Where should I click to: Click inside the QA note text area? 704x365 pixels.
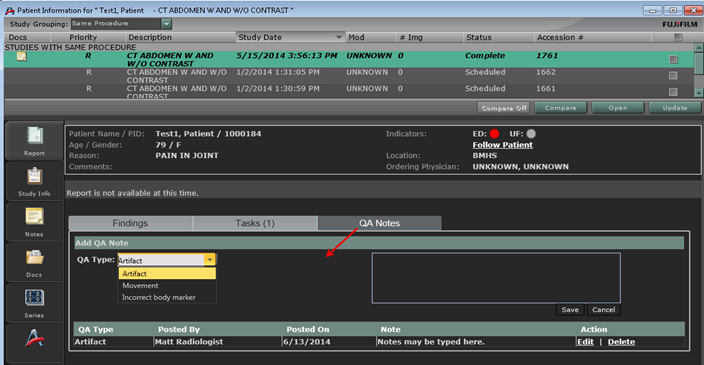tap(496, 278)
